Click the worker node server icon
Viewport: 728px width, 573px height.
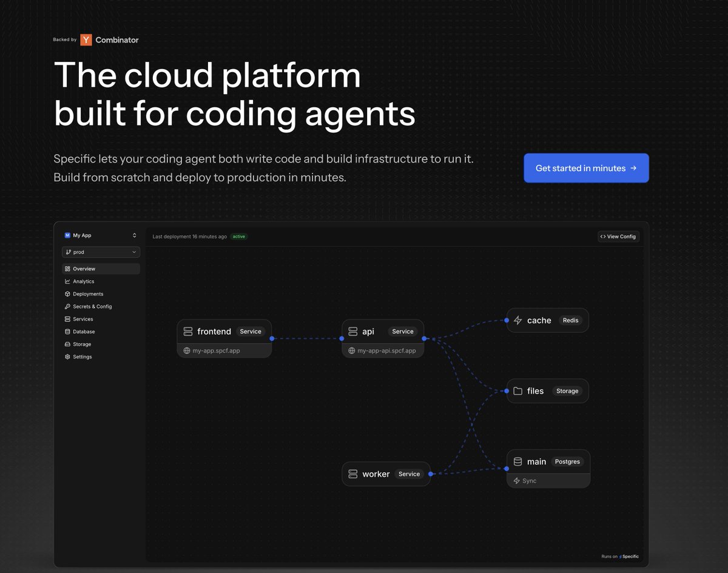(x=353, y=474)
